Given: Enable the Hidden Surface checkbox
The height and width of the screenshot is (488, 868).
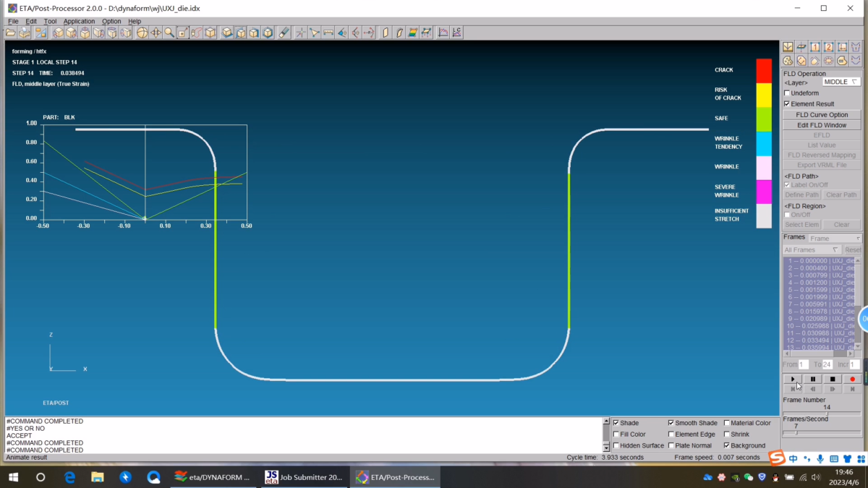Looking at the screenshot, I should [x=616, y=445].
